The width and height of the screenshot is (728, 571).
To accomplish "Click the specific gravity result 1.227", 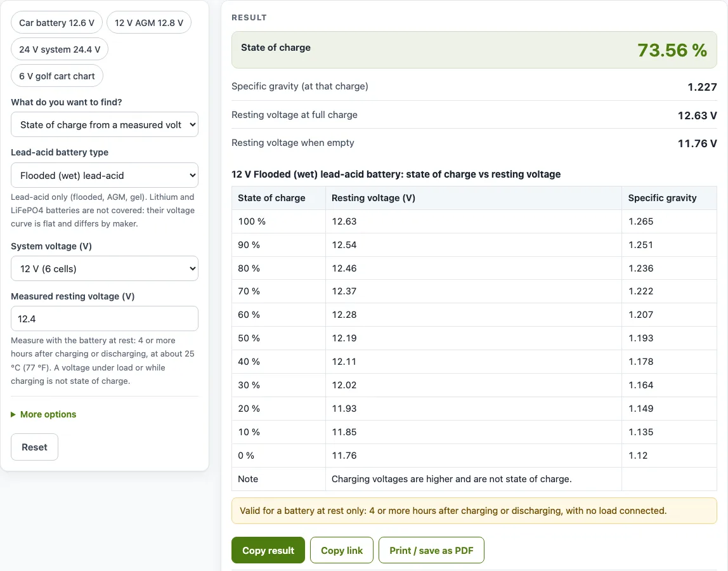I will click(x=702, y=87).
